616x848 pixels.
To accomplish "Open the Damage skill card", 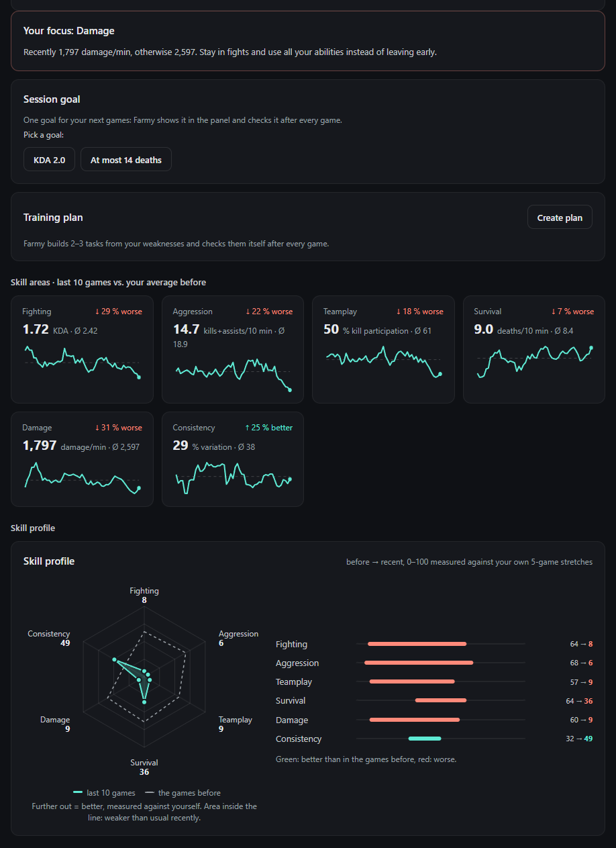I will pos(82,459).
